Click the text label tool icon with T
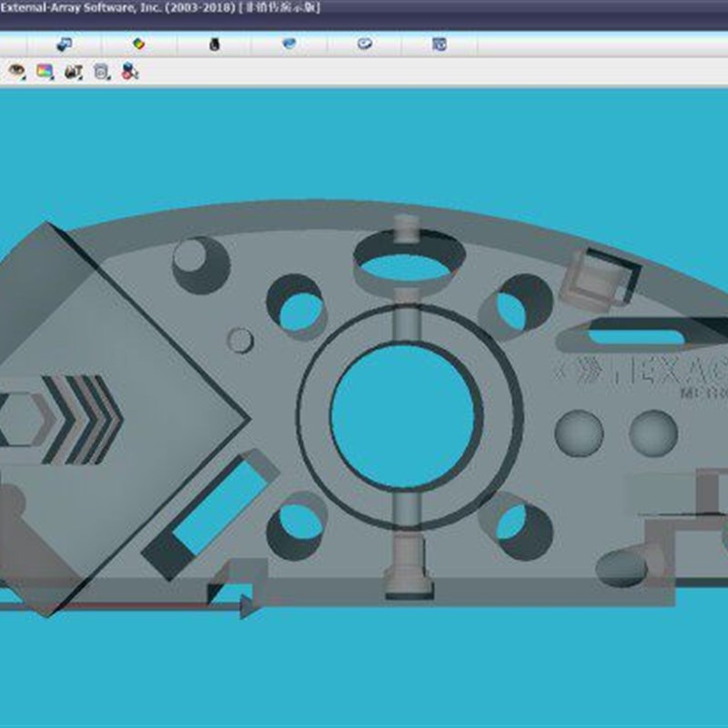Image resolution: width=728 pixels, height=728 pixels. click(x=73, y=72)
